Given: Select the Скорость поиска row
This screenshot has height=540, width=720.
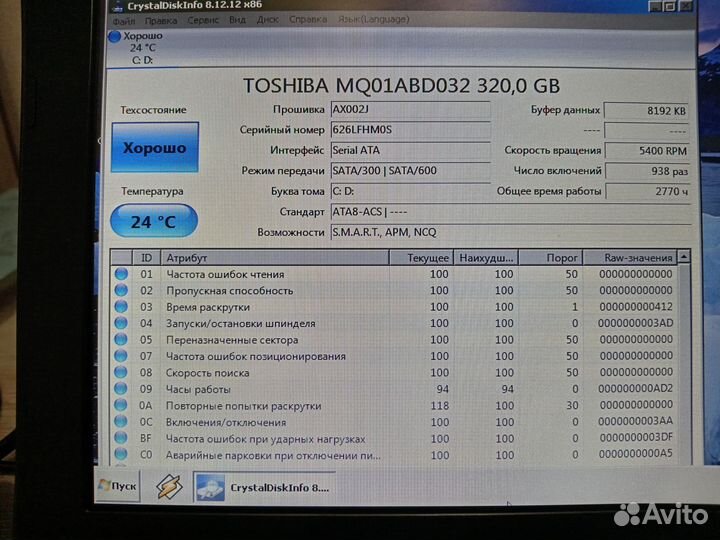Looking at the screenshot, I should (394, 372).
